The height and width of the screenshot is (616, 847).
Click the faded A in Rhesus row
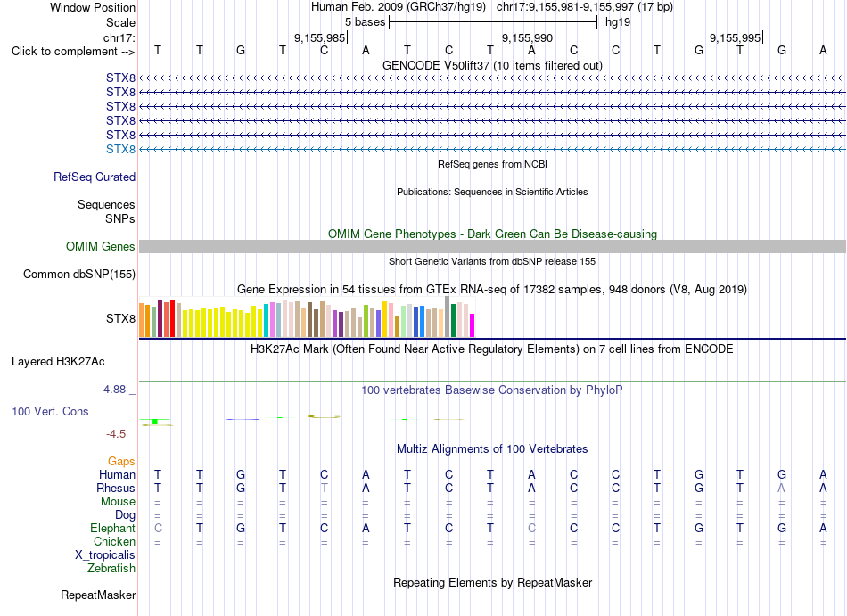781,488
